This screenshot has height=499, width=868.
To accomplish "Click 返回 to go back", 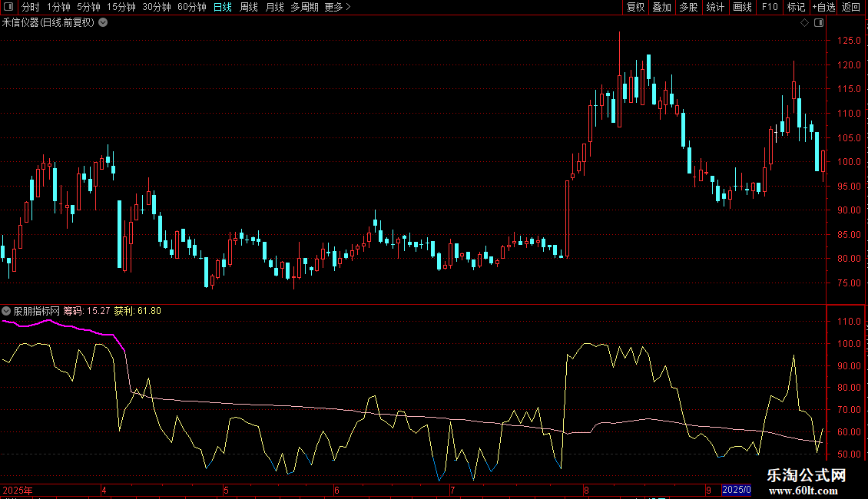I will [x=851, y=7].
